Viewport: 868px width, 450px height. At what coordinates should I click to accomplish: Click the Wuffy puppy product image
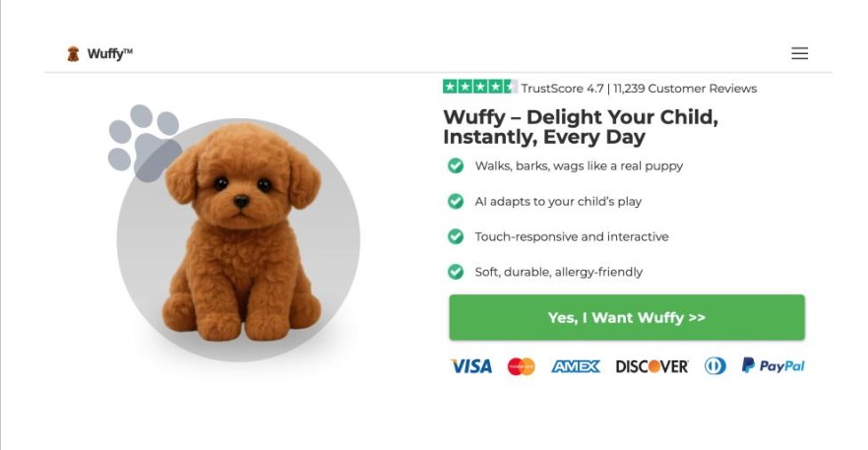(240, 241)
